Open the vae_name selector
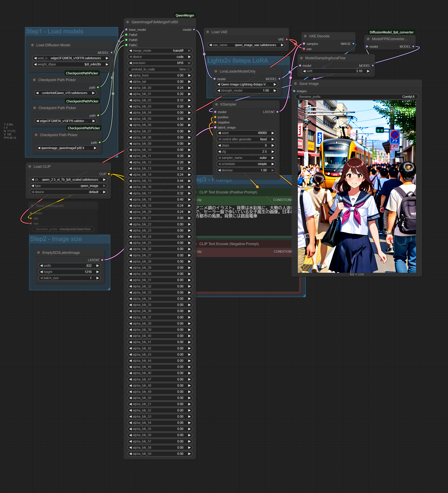Viewport: 448px width, 493px height. point(246,45)
